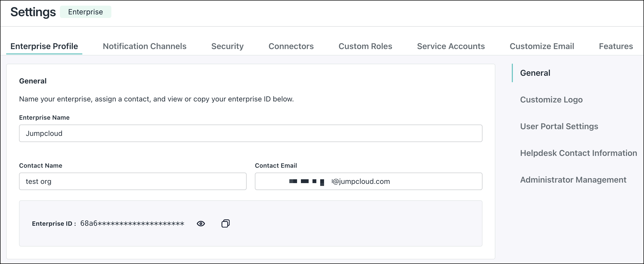Jump to General section in side navigation

pyautogui.click(x=535, y=73)
